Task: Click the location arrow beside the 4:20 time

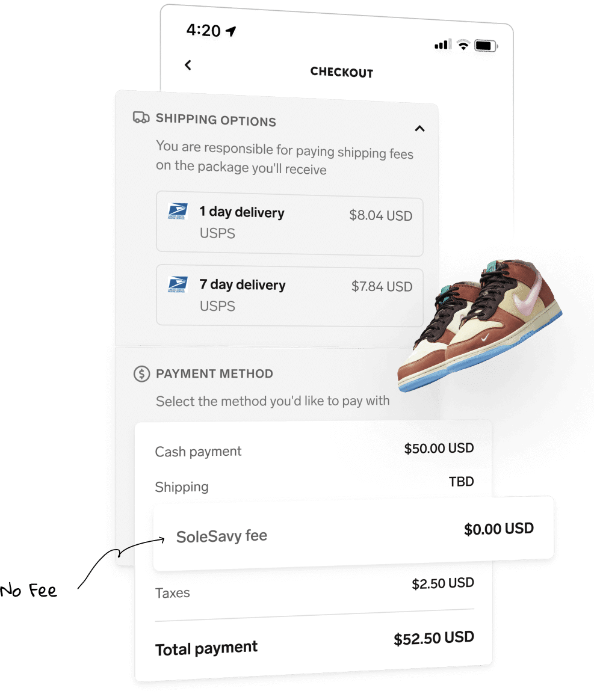Action: point(231,31)
